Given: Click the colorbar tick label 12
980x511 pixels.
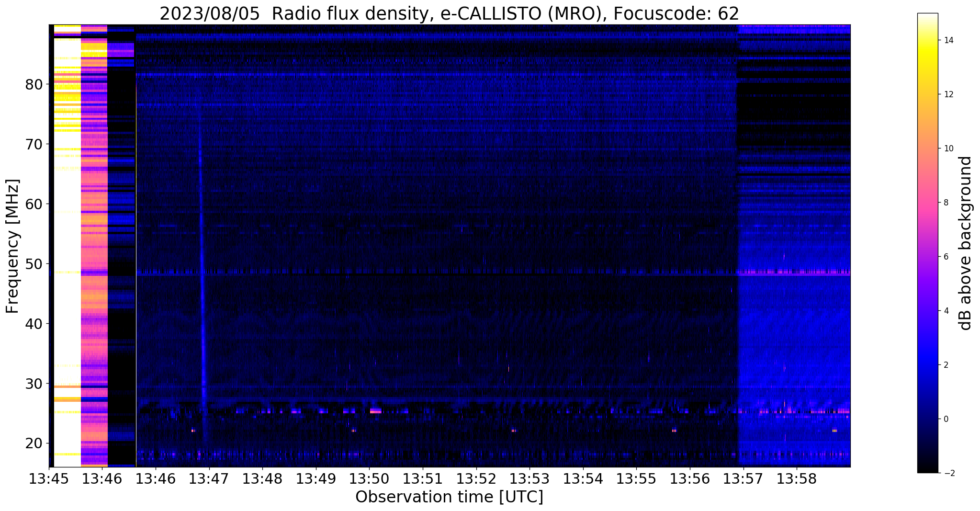Looking at the screenshot, I should (x=948, y=94).
